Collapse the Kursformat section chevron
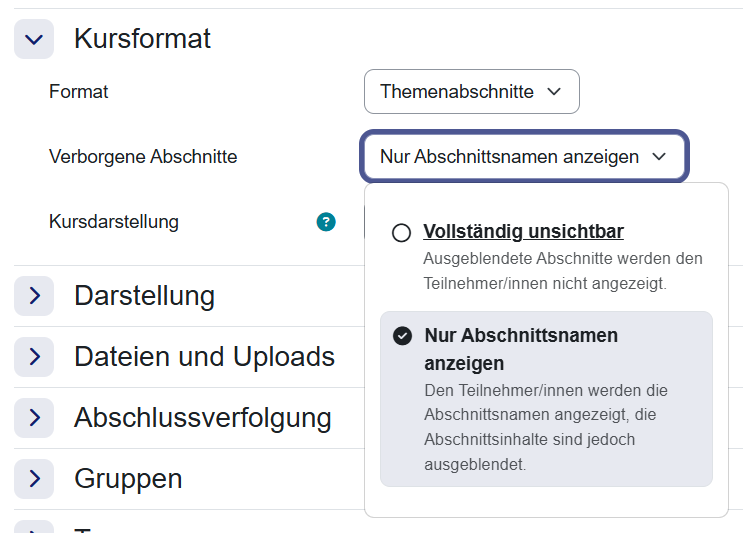Screen dimensions: 743x533 (34, 40)
